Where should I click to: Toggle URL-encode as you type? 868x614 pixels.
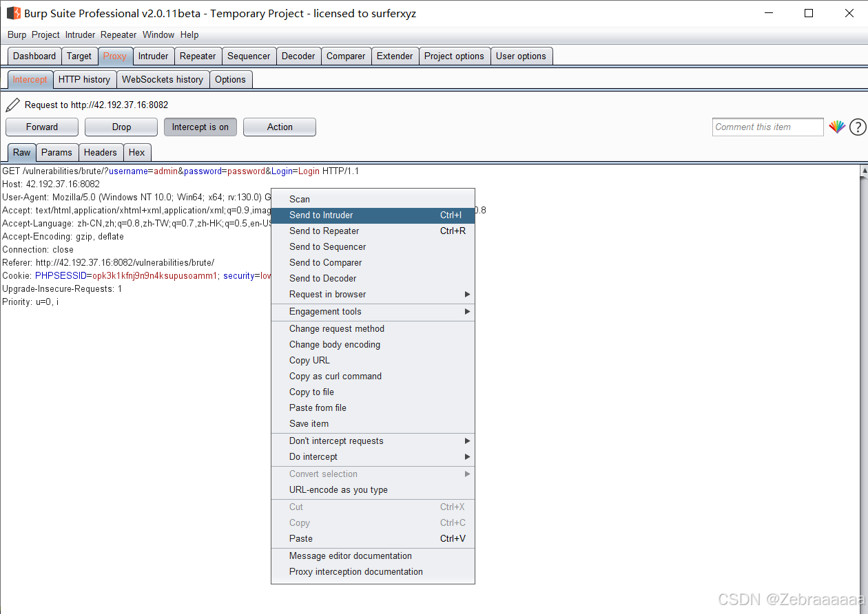pyautogui.click(x=373, y=489)
